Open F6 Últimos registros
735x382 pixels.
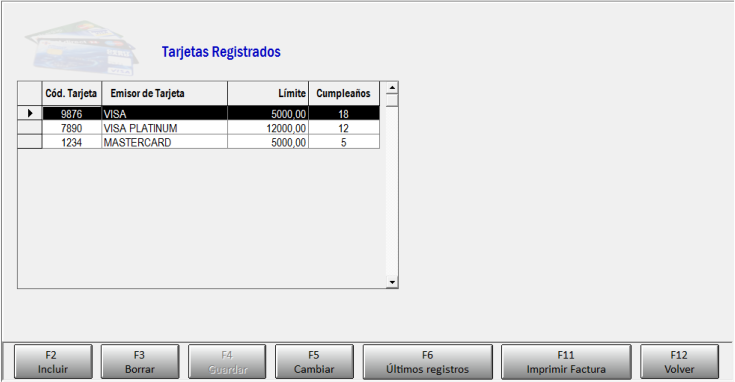pos(428,362)
